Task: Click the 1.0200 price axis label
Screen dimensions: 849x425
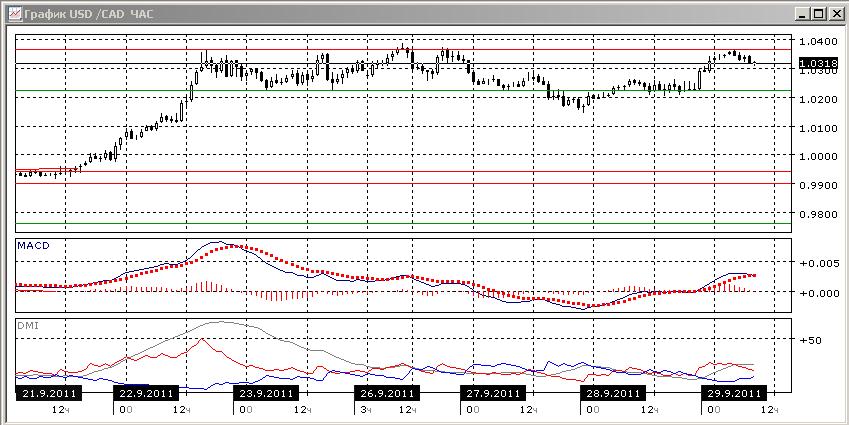Action: tap(818, 100)
